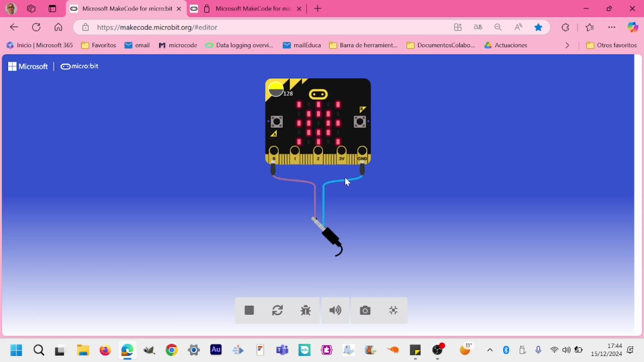Expand hidden bookmarks bar chevron
The width and height of the screenshot is (644, 362).
[x=567, y=45]
